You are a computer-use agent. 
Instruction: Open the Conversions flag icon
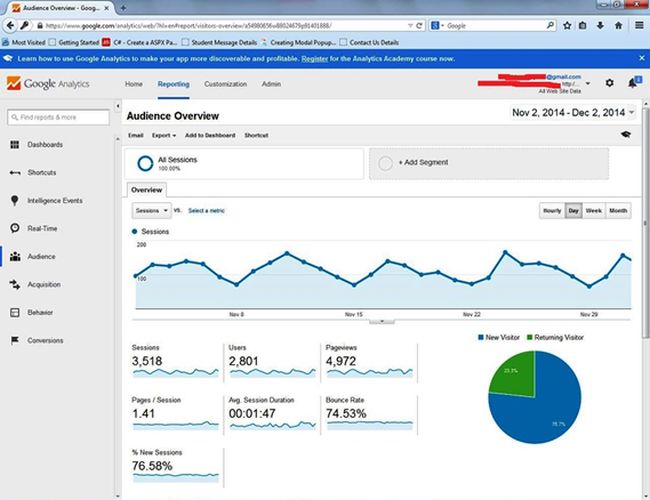click(x=15, y=341)
